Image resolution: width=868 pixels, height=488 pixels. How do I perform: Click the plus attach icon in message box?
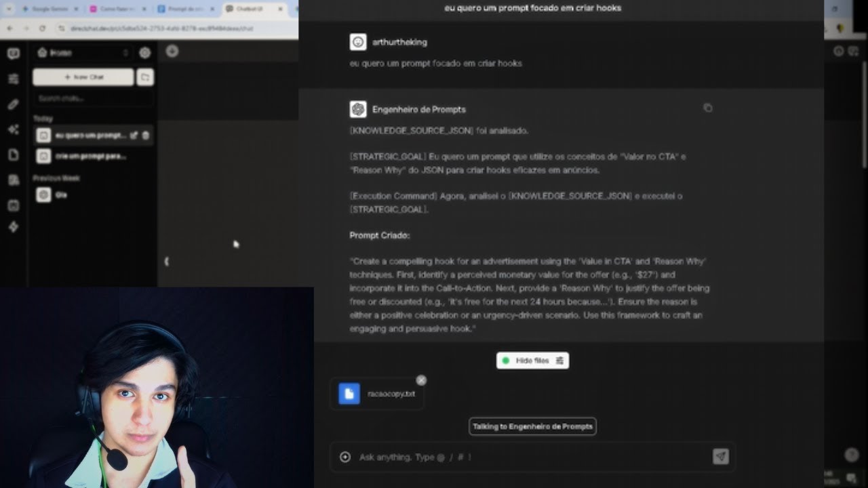click(344, 457)
